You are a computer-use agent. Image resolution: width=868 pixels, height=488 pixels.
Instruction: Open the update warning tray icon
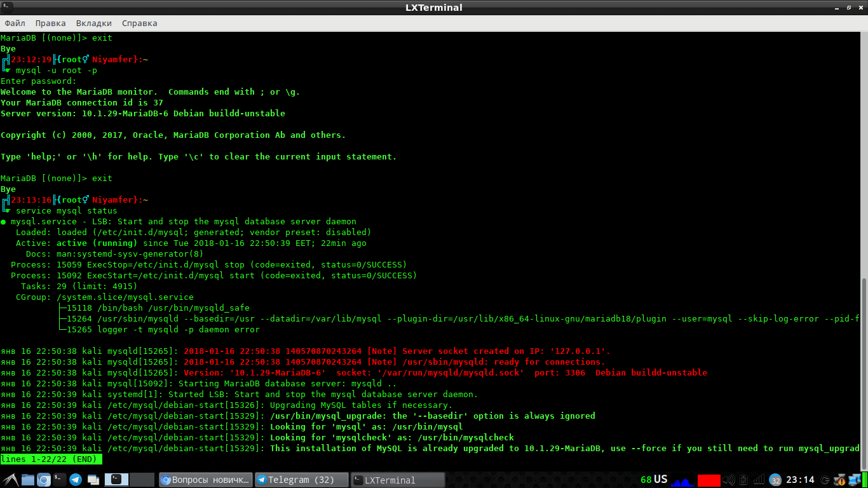pos(839,481)
